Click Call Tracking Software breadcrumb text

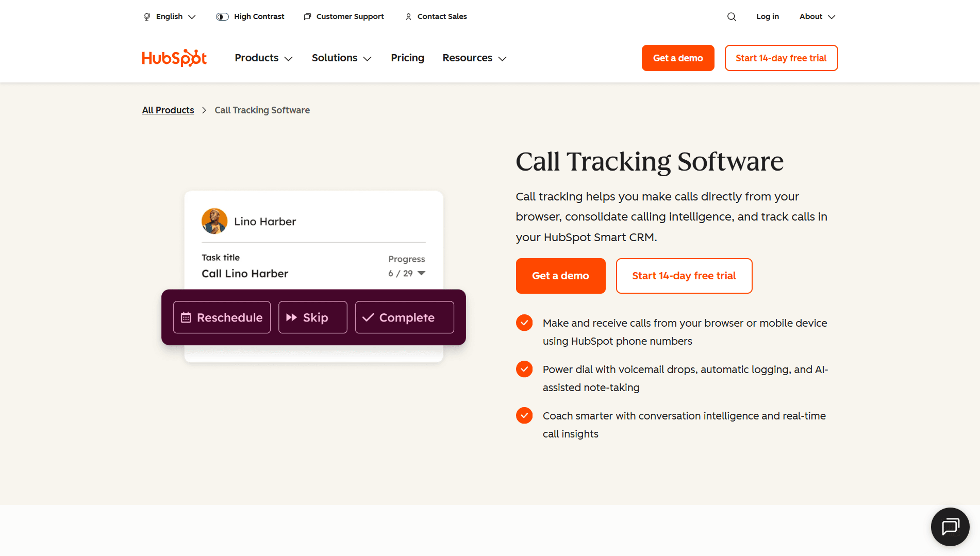coord(262,110)
